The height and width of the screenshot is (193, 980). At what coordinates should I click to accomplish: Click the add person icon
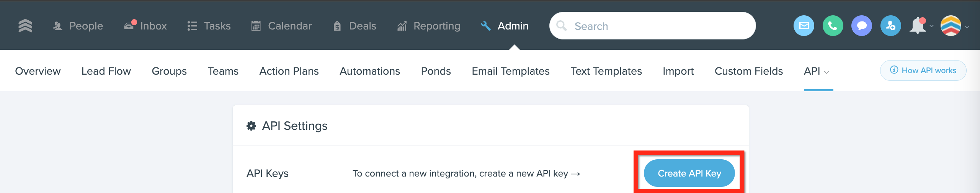[x=891, y=26]
